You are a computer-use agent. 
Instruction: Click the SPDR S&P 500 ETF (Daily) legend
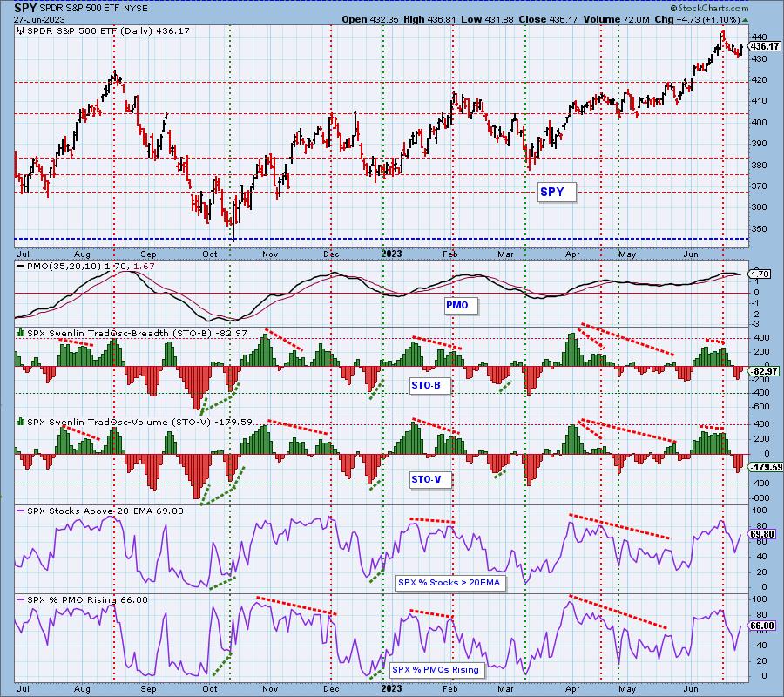pyautogui.click(x=108, y=31)
